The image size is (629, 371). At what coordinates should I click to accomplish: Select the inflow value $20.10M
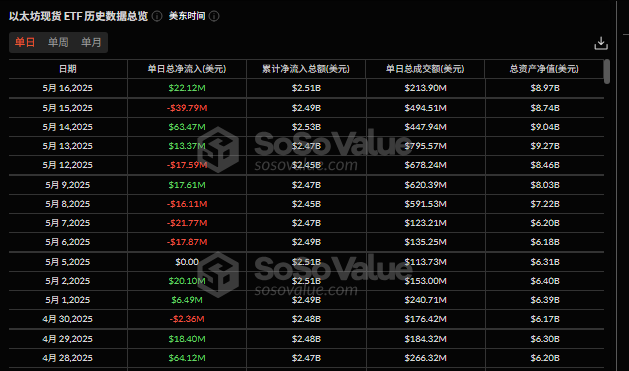click(x=187, y=281)
